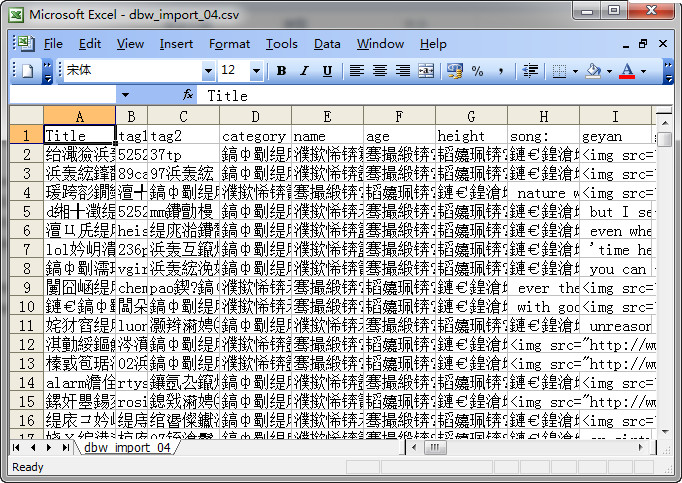The width and height of the screenshot is (682, 483).
Task: Open the Format menu
Action: (x=229, y=44)
